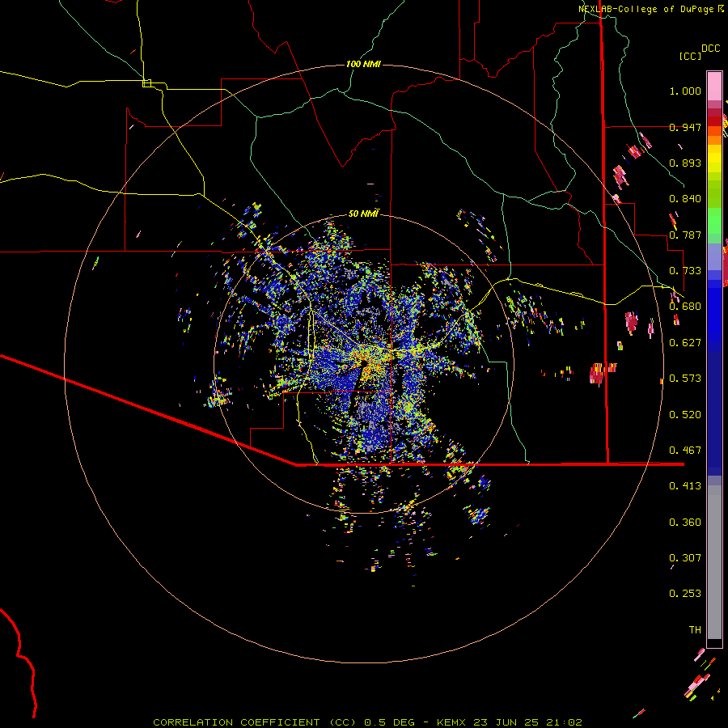
Task: Click the "TH" threshold label on the legend
Action: pyautogui.click(x=695, y=630)
